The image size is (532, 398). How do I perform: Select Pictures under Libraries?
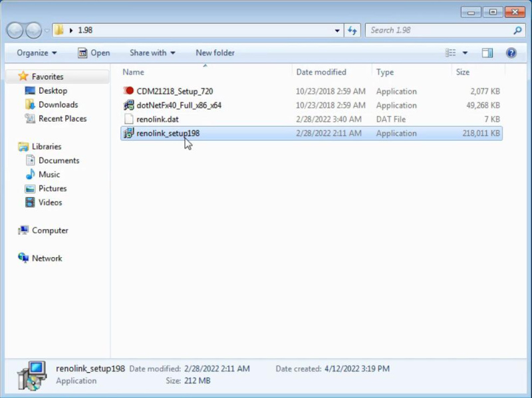click(x=53, y=188)
